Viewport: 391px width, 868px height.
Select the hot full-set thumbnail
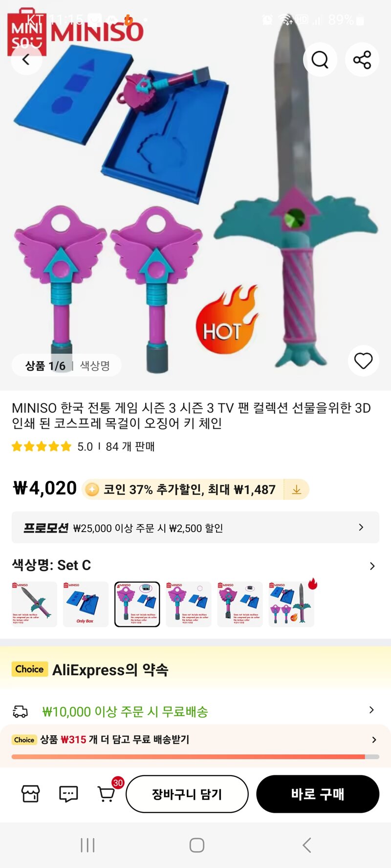[291, 604]
